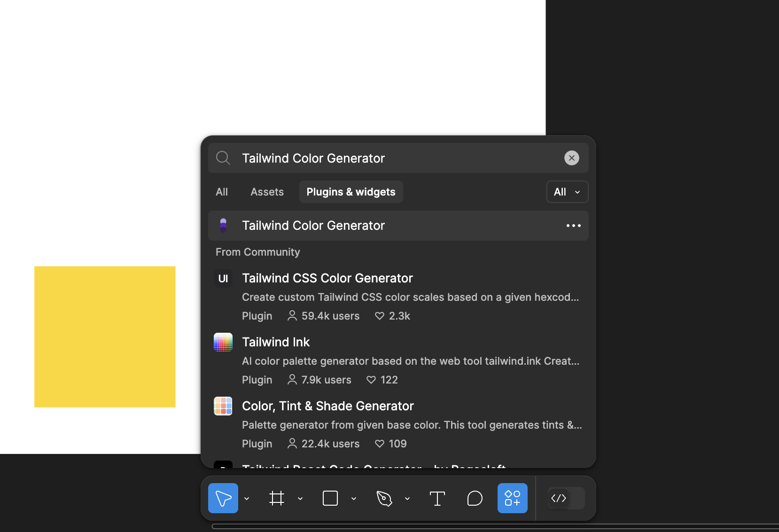Expand Pen tool options chevron
The image size is (779, 532).
[407, 499]
